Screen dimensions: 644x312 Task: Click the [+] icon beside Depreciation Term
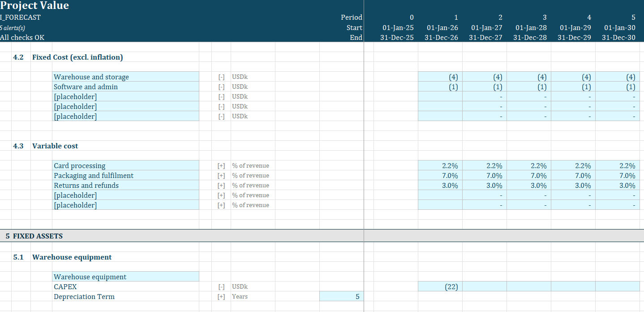tap(221, 296)
